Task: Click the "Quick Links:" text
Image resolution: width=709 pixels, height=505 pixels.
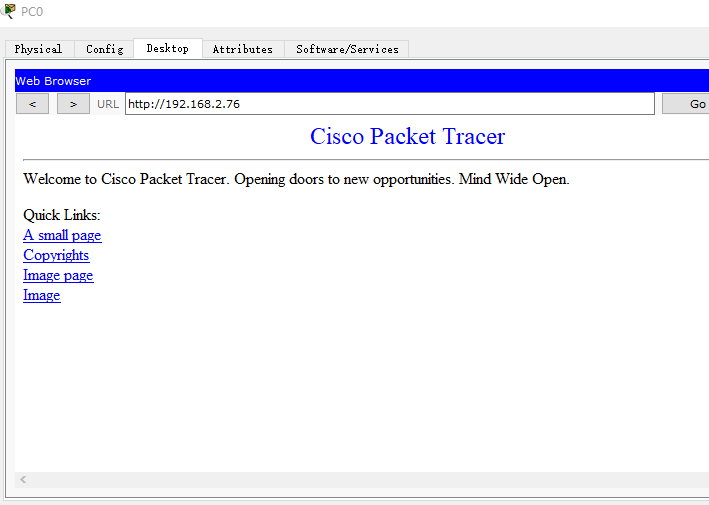Action: (x=61, y=215)
